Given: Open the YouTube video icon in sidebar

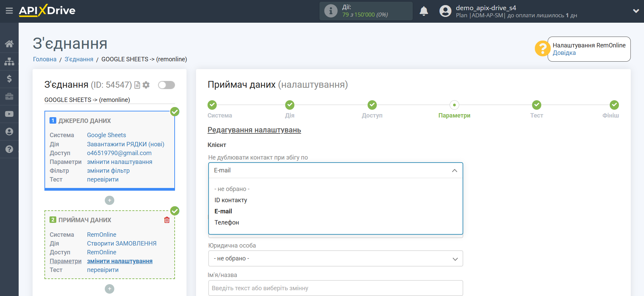Looking at the screenshot, I should 9,114.
